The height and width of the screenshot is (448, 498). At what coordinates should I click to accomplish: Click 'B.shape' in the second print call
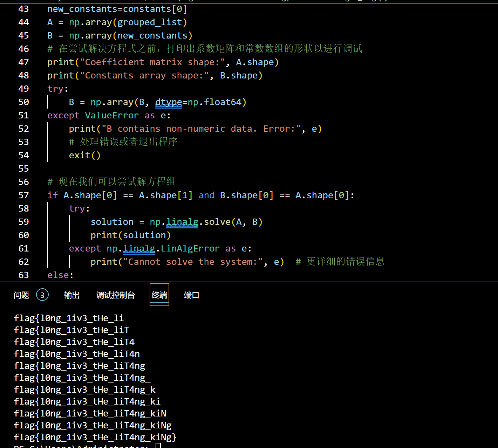(239, 75)
